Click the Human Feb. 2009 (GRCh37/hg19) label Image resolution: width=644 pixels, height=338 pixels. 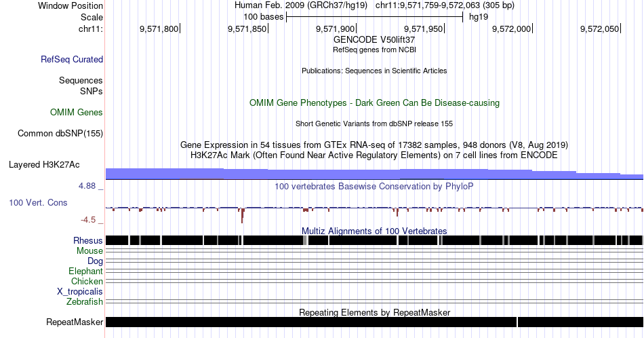[300, 5]
